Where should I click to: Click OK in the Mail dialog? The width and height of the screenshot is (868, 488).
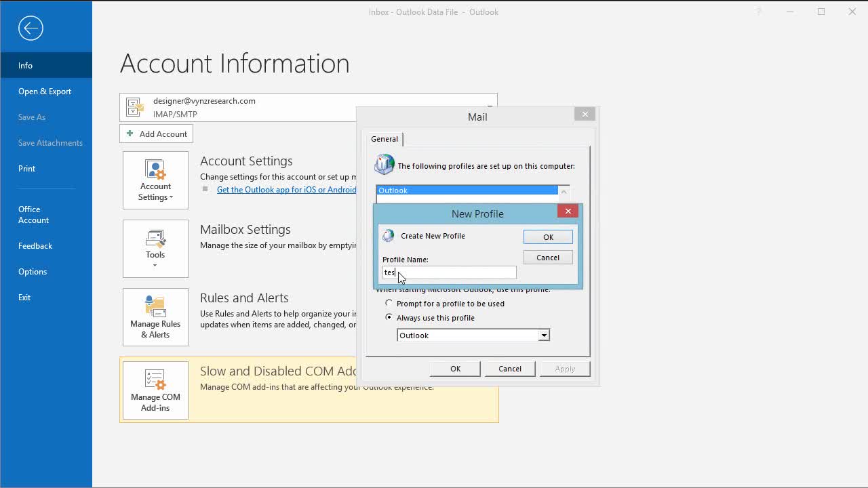(x=455, y=369)
